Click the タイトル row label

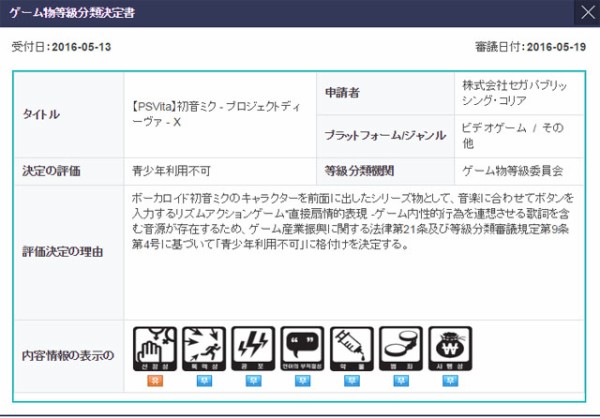tap(69, 114)
